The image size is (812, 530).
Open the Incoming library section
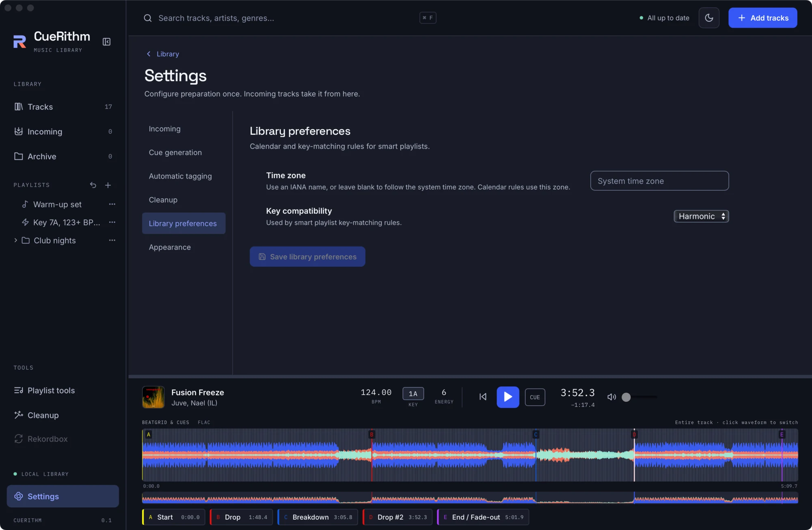(x=63, y=131)
